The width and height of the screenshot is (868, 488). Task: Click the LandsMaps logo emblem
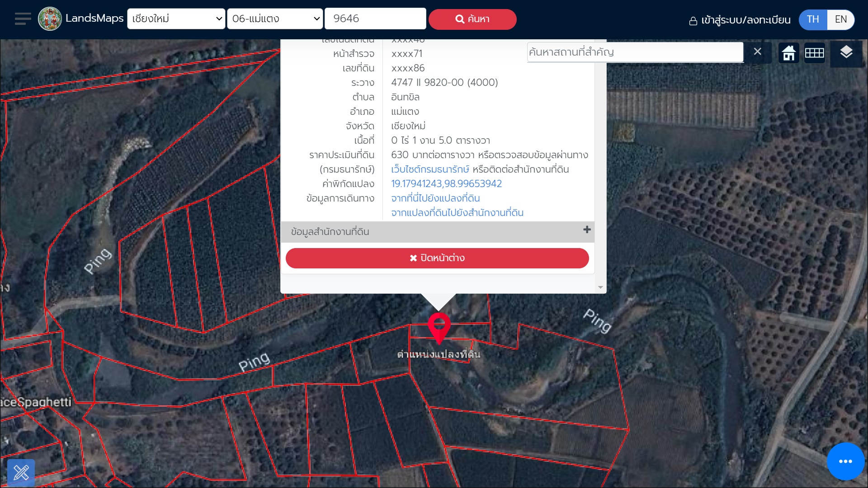[50, 19]
